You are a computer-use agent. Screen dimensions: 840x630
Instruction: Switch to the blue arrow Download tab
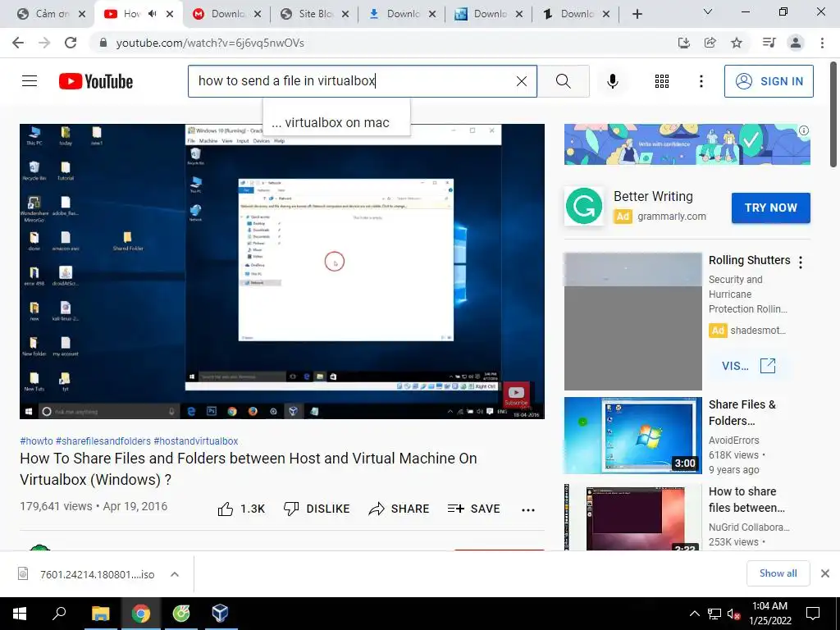click(402, 14)
